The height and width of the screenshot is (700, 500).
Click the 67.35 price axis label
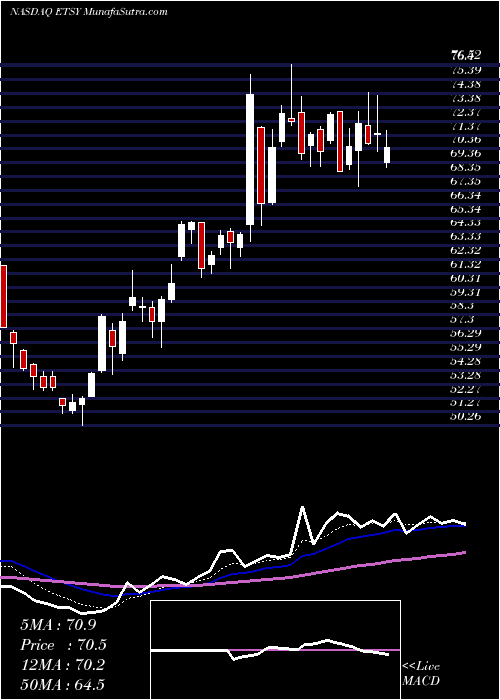click(x=466, y=181)
